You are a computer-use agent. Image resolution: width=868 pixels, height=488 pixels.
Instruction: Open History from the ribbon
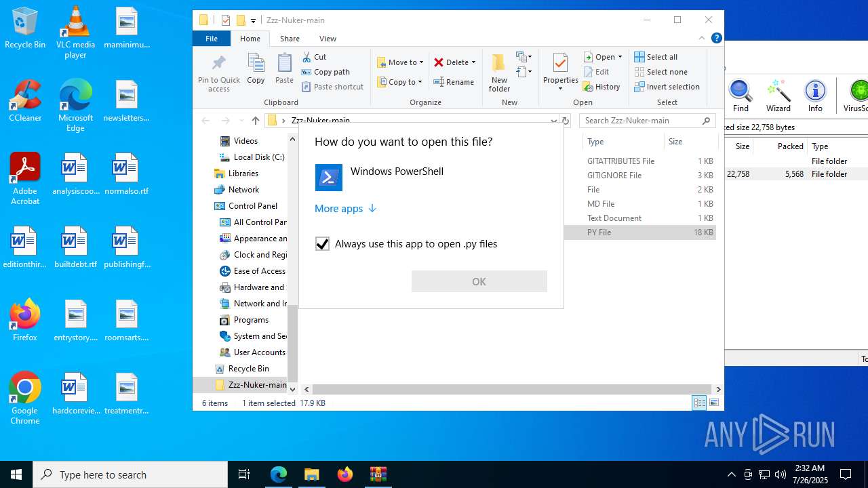click(x=601, y=87)
